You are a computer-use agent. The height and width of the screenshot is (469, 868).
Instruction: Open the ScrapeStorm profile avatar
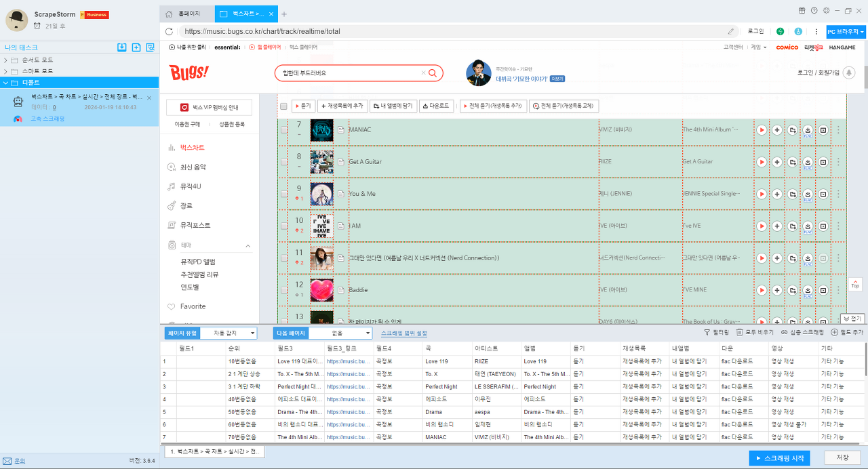[16, 20]
